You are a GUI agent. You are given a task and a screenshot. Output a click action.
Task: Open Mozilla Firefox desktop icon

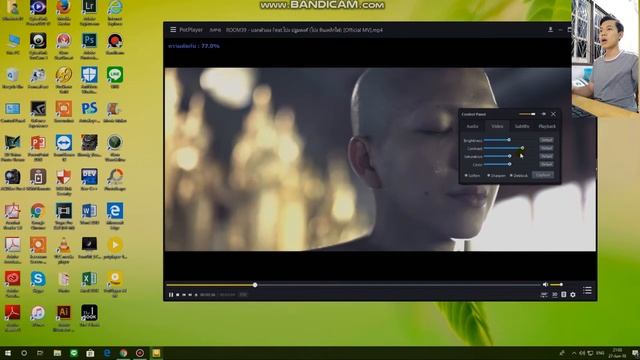coord(64,11)
